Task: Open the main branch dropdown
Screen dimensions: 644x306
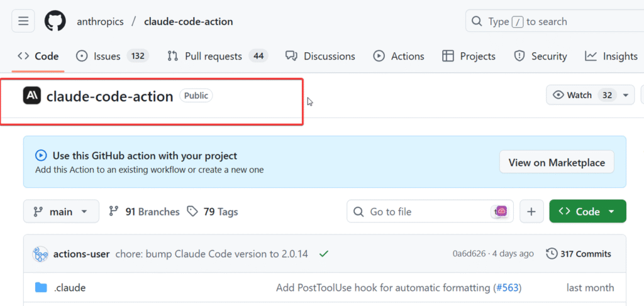Action: tap(61, 212)
